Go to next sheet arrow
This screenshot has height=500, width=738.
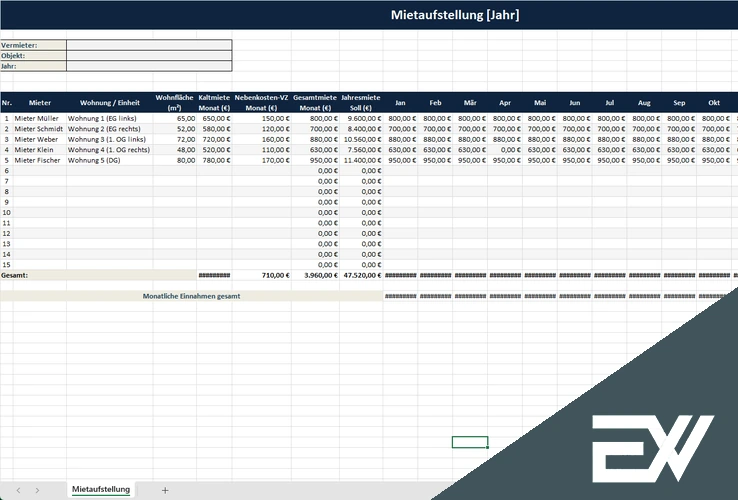pyautogui.click(x=37, y=490)
